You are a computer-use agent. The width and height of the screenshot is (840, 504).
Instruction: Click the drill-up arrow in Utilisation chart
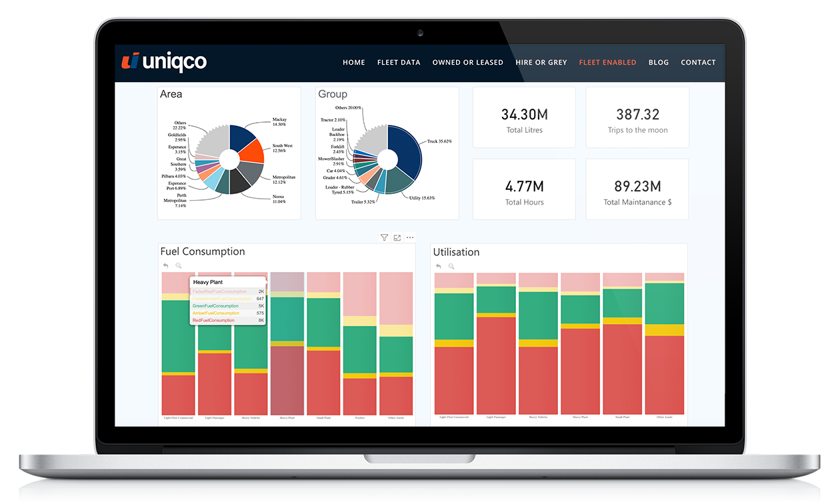pyautogui.click(x=438, y=265)
